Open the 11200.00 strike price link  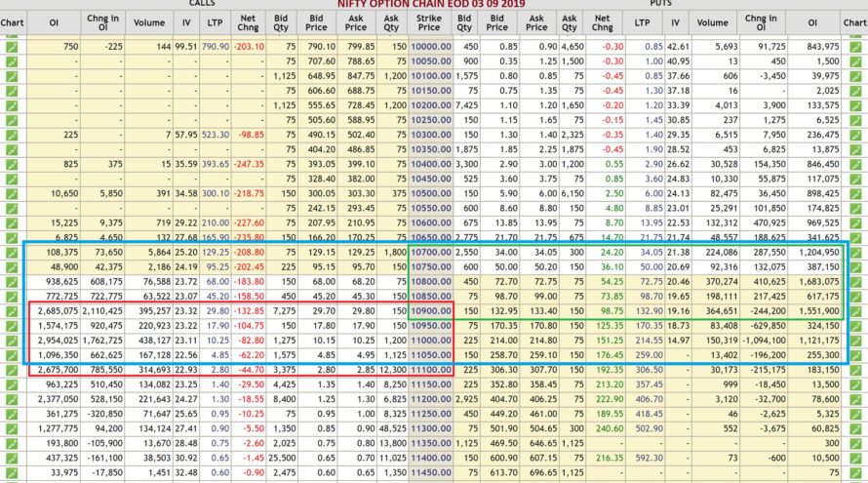[x=431, y=399]
